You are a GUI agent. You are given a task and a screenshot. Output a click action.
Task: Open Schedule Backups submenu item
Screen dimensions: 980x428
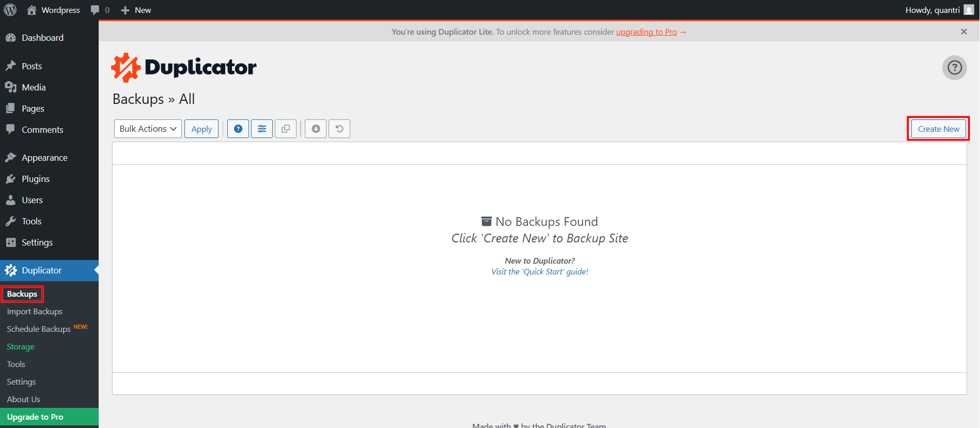click(x=39, y=329)
